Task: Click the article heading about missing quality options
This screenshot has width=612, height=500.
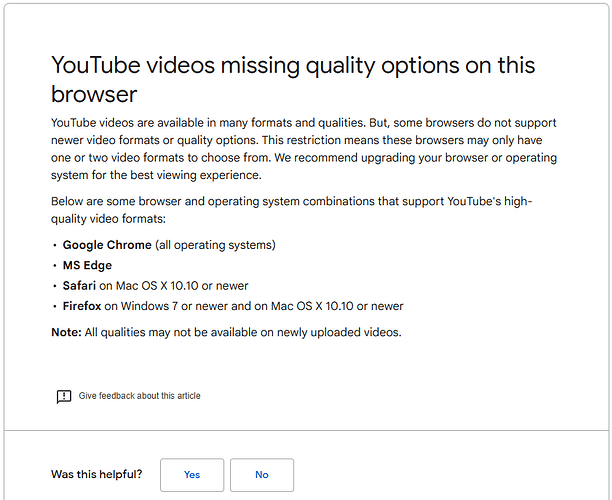Action: pyautogui.click(x=293, y=80)
